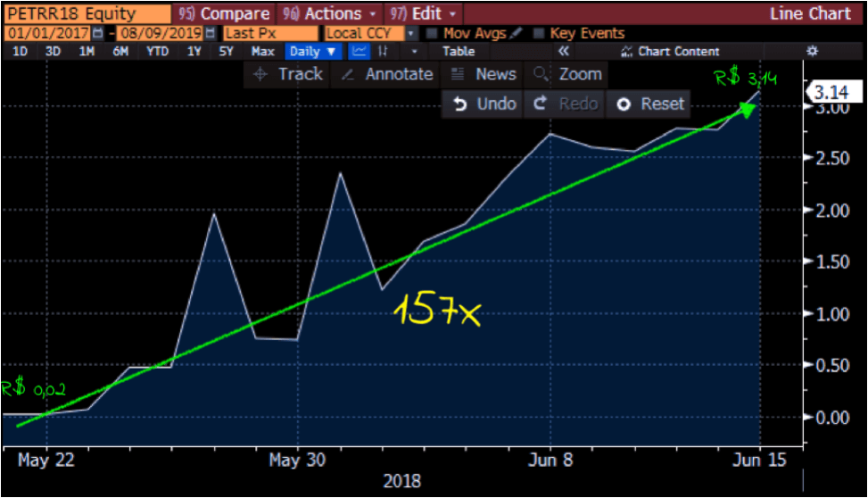Image resolution: width=868 pixels, height=498 pixels.
Task: Expand the Daily frequency dropdown
Action: (x=315, y=51)
